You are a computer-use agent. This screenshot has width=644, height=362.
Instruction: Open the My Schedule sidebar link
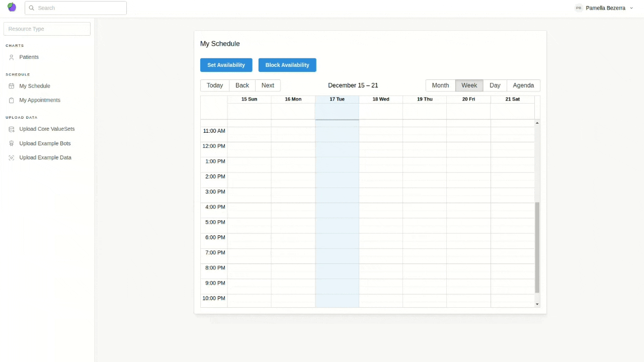35,86
